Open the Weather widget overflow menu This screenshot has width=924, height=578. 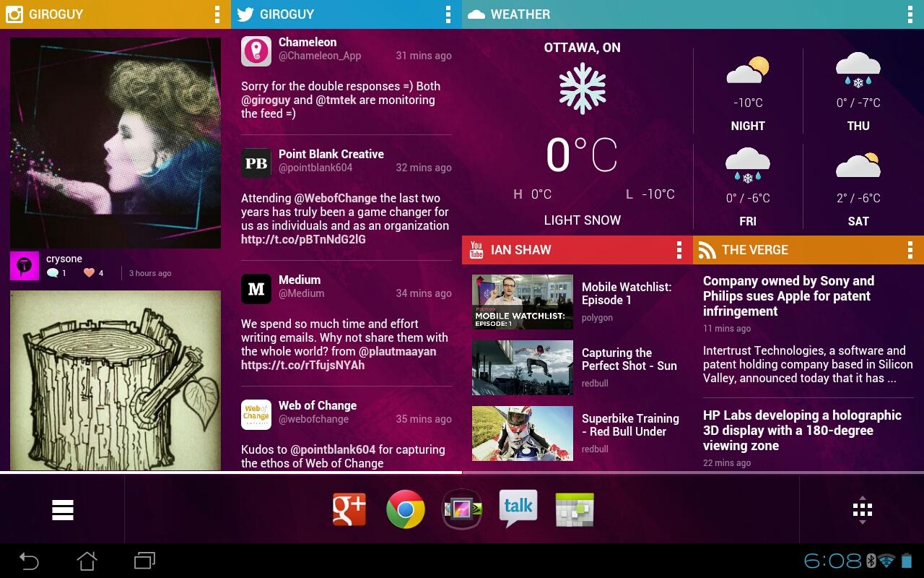click(910, 14)
